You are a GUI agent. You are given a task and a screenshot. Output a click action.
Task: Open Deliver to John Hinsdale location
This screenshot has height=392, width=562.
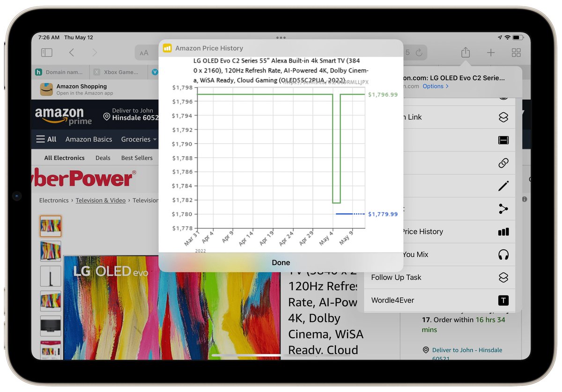point(131,115)
